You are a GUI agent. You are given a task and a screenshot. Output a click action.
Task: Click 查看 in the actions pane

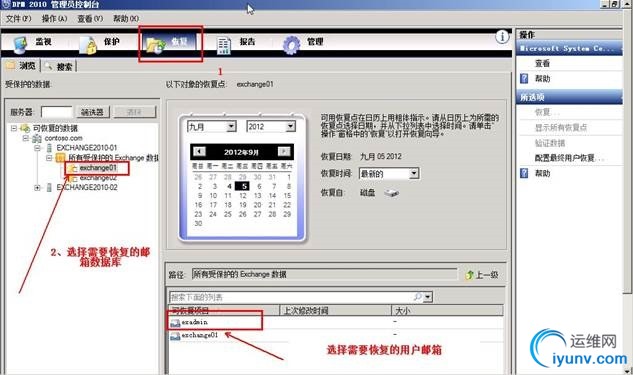tap(542, 63)
